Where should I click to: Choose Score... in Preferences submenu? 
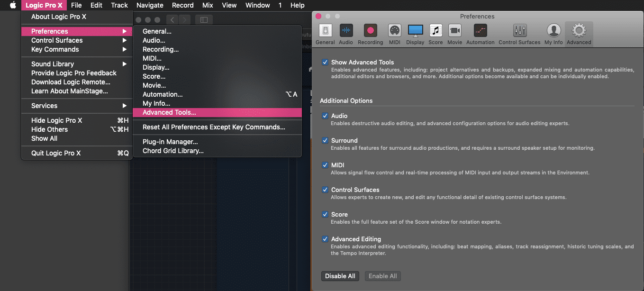(x=217, y=76)
